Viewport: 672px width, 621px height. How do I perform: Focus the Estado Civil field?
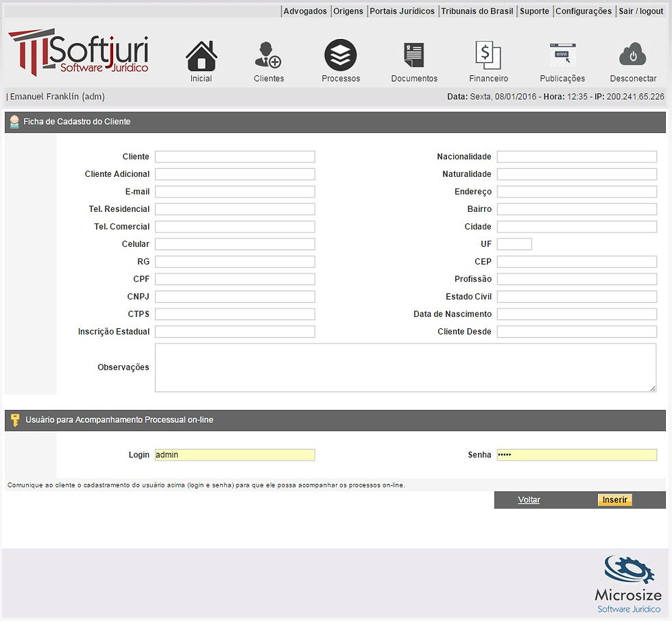[x=577, y=297]
